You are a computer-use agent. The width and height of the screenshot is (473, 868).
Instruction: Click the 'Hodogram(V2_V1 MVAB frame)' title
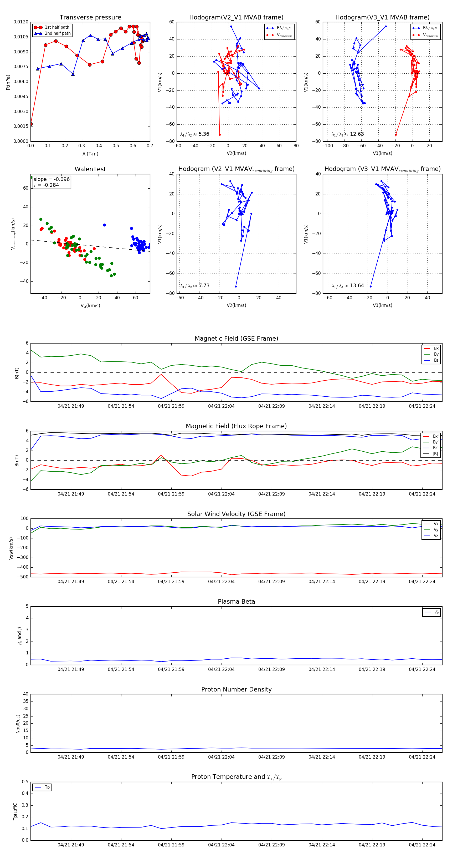(x=236, y=18)
